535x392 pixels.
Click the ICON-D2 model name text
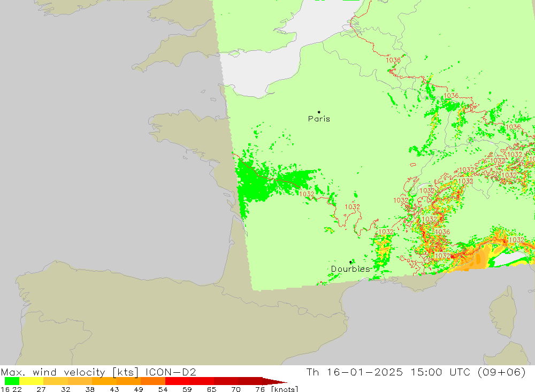point(171,372)
